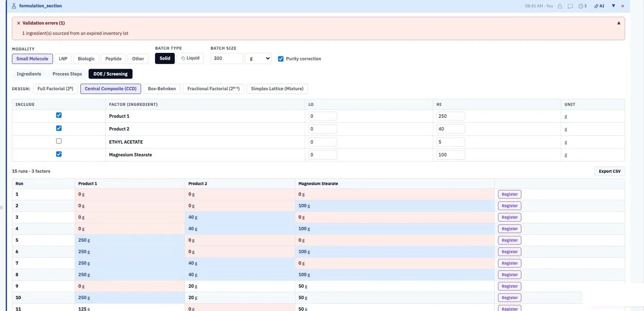Choose Liquid batch type
Viewport: 644px width, 311px height.
[x=190, y=58]
